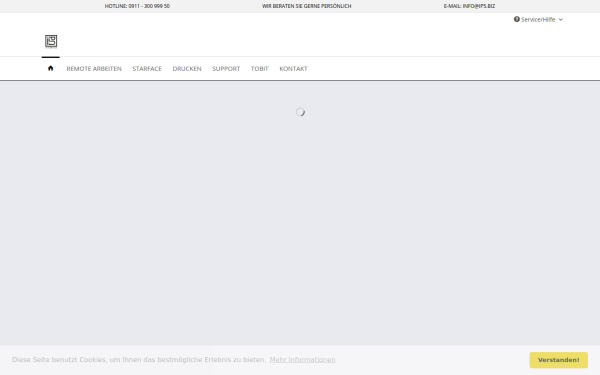Select the Drucken menu item
Screen dimensions: 600x375
tap(187, 68)
